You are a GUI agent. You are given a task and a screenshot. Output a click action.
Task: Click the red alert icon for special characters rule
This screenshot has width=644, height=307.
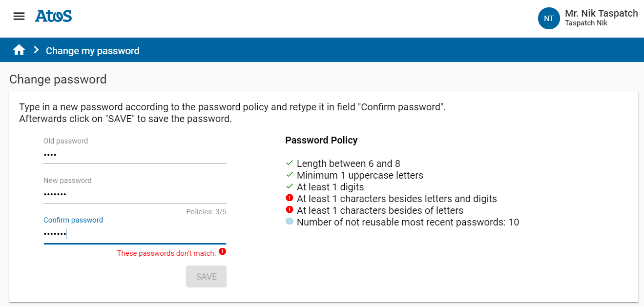tap(289, 198)
